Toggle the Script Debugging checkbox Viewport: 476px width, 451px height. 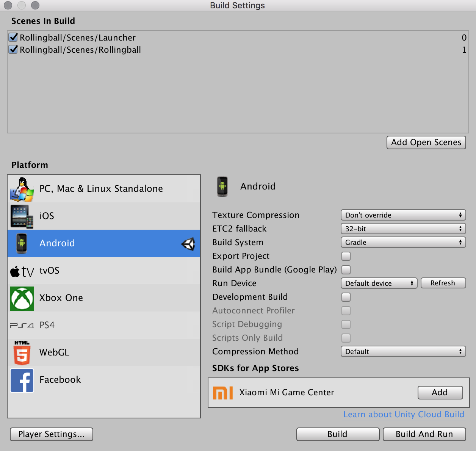[x=346, y=324]
